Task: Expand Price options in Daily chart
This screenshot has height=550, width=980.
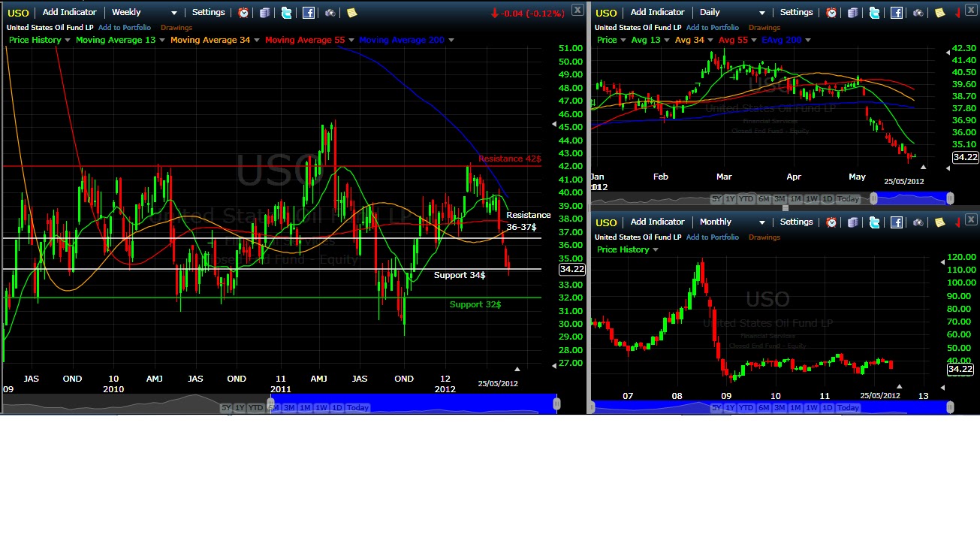Action: (623, 40)
